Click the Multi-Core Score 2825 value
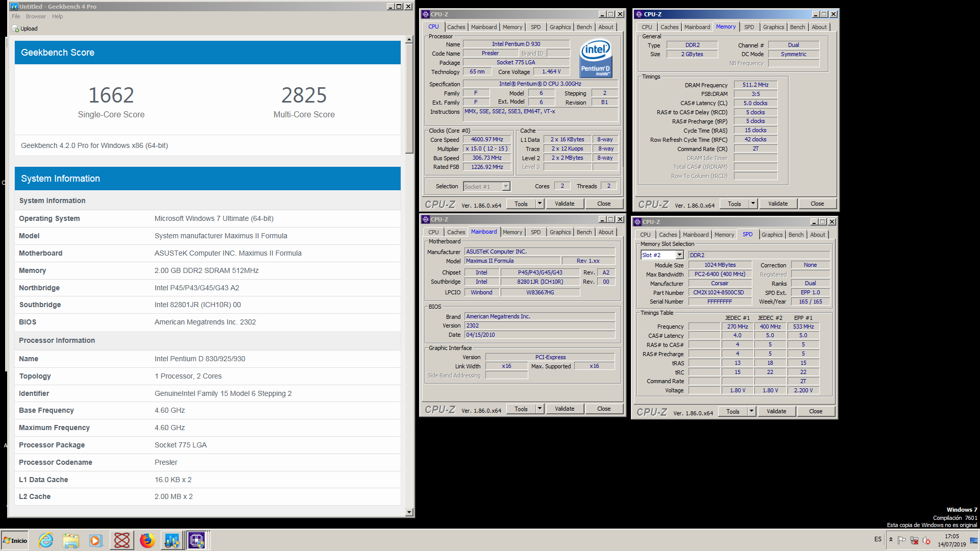 pyautogui.click(x=304, y=95)
